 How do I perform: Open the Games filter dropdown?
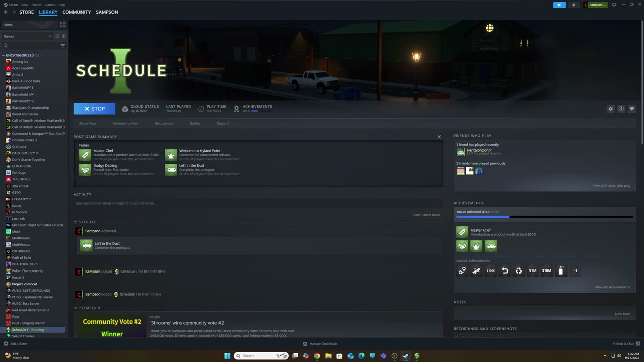click(x=27, y=36)
